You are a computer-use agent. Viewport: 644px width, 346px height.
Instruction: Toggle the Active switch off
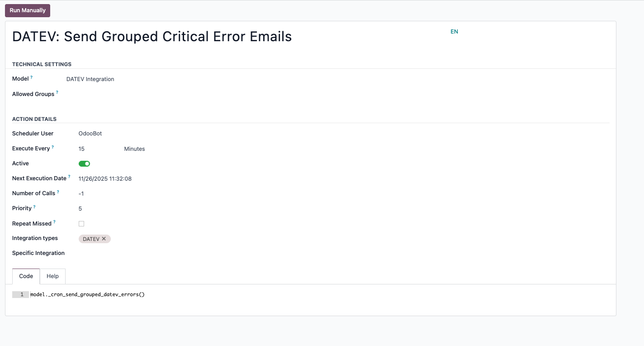pyautogui.click(x=84, y=163)
